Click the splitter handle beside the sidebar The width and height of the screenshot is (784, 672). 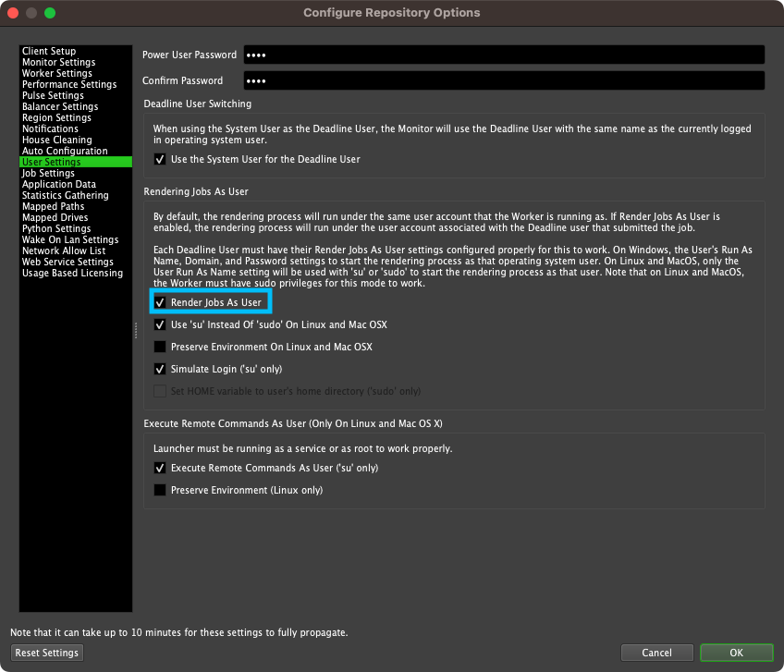(x=136, y=331)
